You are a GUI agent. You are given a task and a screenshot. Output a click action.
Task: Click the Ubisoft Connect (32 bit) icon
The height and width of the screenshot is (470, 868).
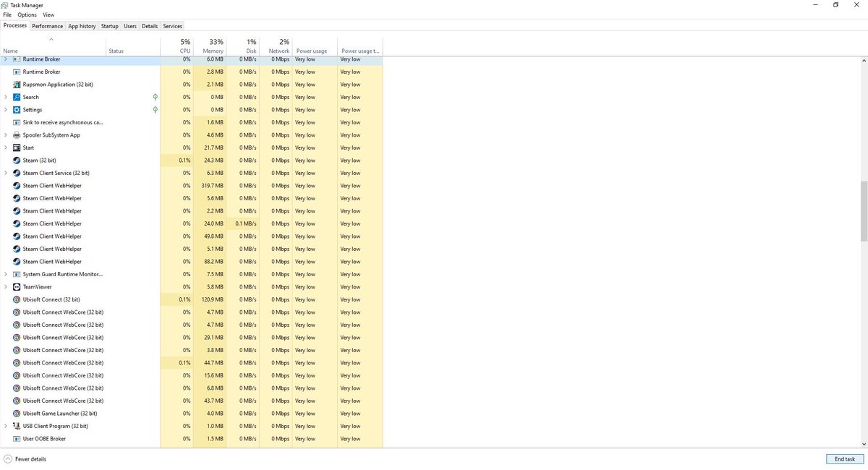coord(17,299)
